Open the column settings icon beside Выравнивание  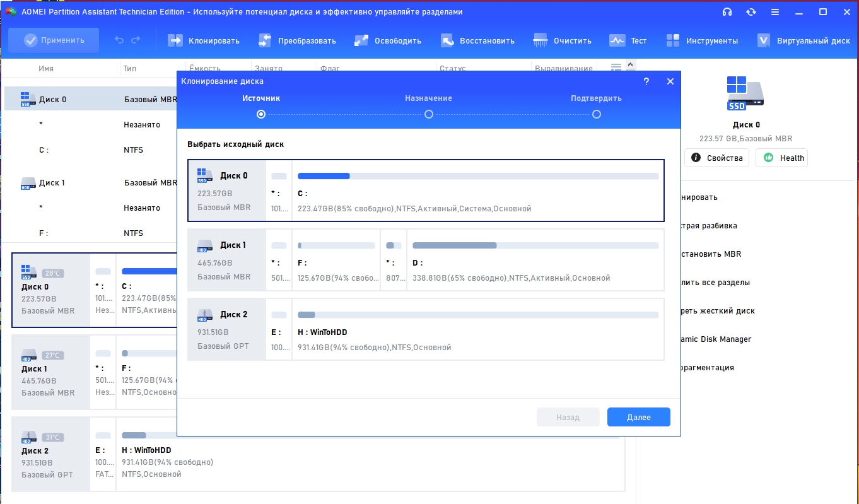point(616,67)
